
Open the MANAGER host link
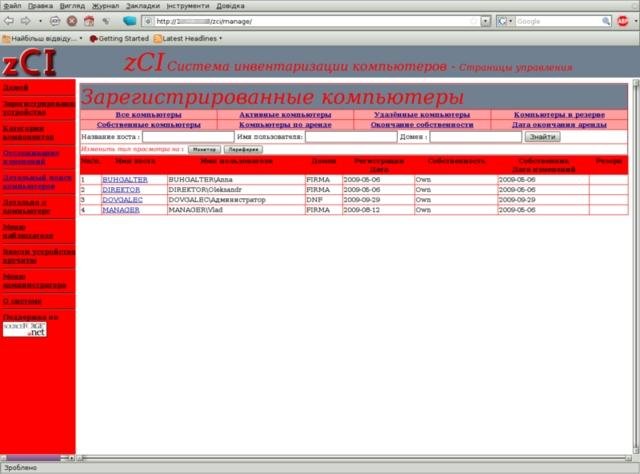click(x=121, y=210)
